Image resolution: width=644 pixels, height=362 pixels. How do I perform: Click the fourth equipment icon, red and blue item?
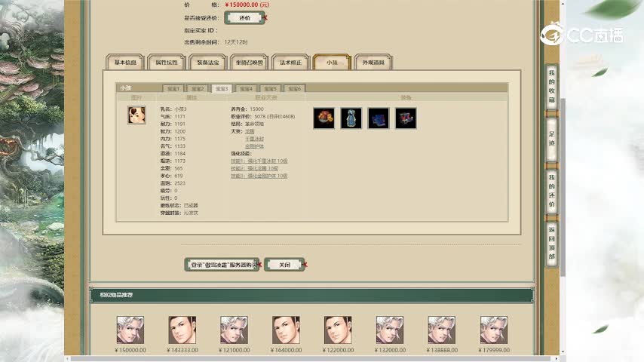[x=406, y=118]
